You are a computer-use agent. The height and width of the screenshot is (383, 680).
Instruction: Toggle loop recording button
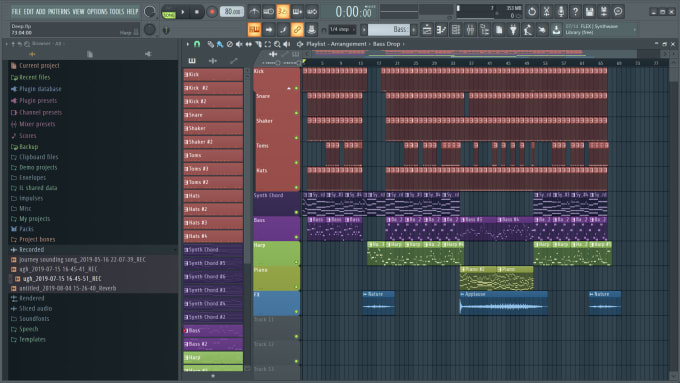click(x=312, y=12)
